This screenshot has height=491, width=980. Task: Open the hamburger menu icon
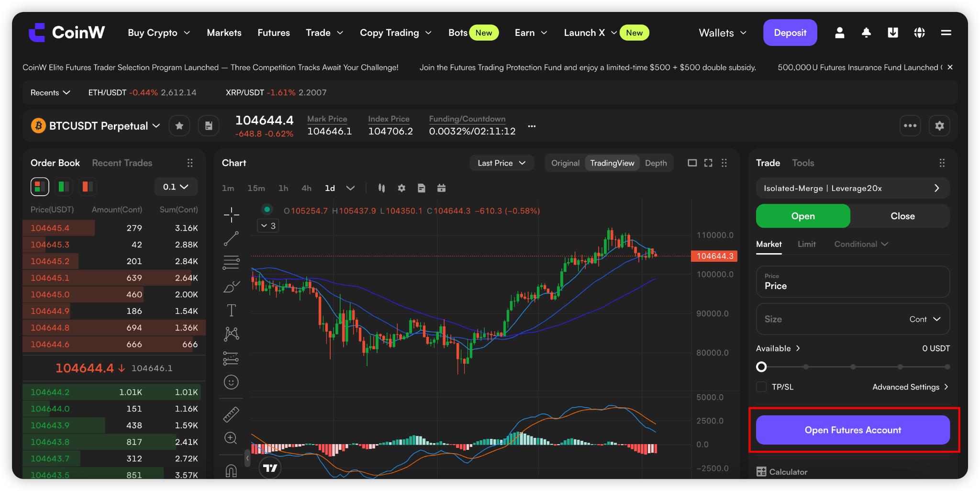[x=946, y=33]
